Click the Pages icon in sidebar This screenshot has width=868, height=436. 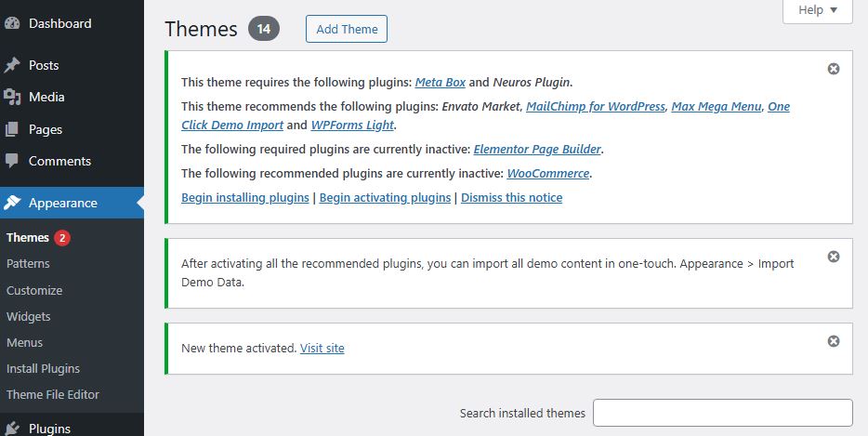pos(12,129)
